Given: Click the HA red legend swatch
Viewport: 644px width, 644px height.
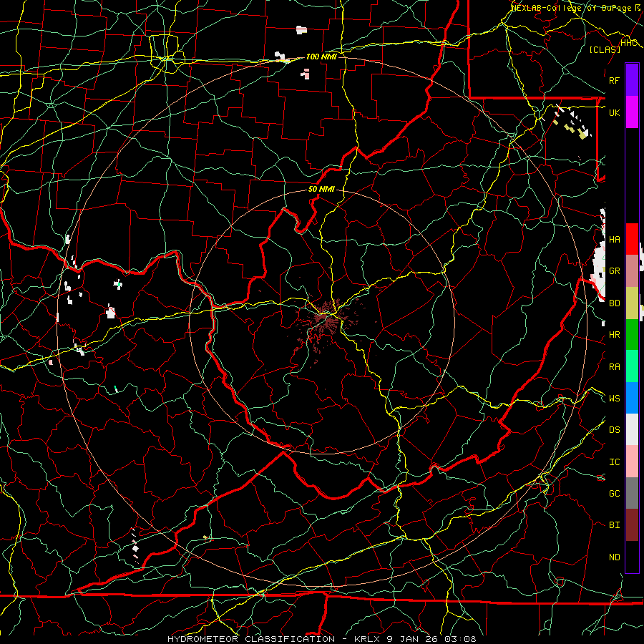Looking at the screenshot, I should 632,239.
